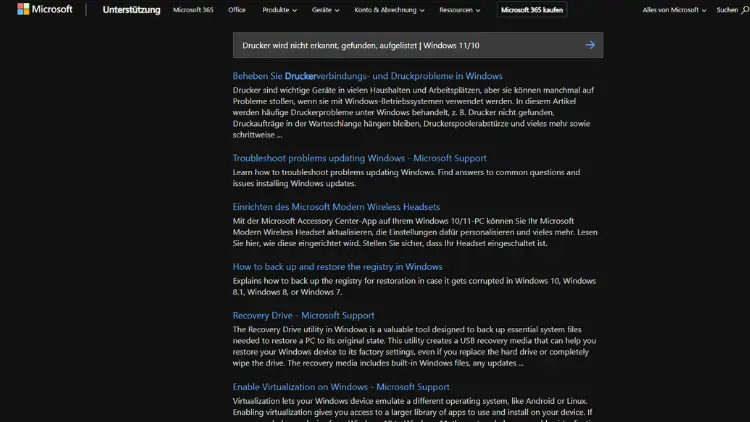
Task: Submit search with the arrow icon
Action: pos(590,45)
